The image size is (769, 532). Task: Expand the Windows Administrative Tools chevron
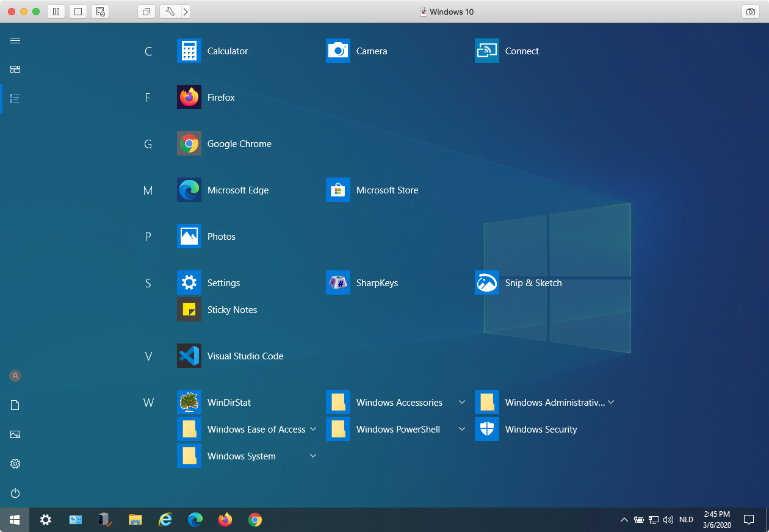(611, 403)
